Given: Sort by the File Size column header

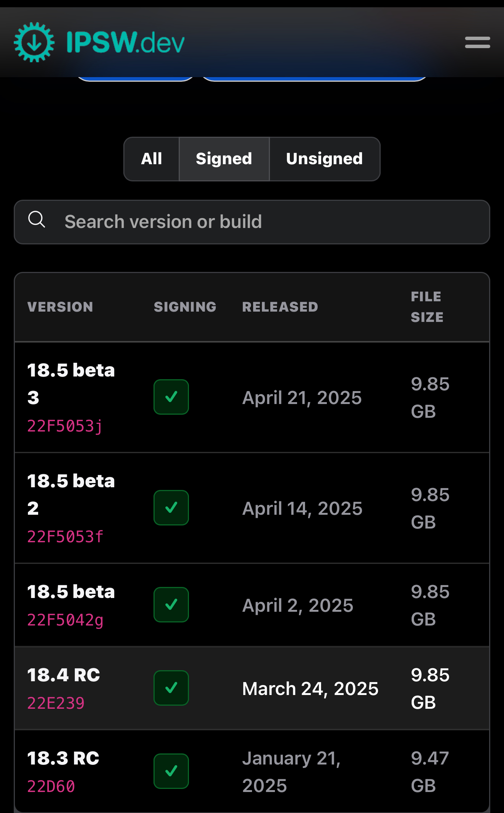Looking at the screenshot, I should [427, 307].
